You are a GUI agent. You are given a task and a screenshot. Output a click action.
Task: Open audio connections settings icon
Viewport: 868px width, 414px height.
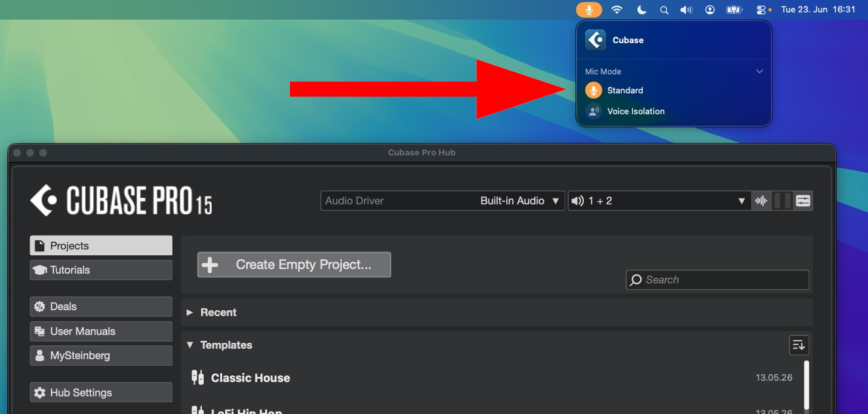(803, 201)
